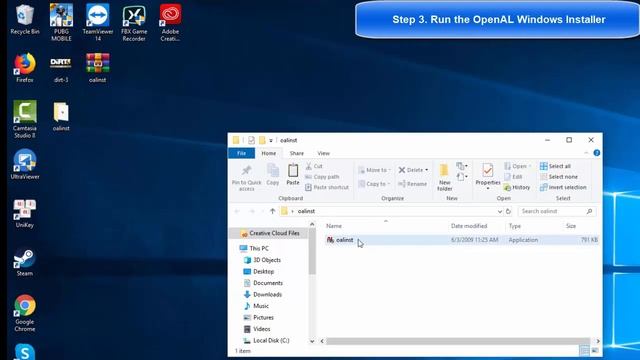This screenshot has width=640, height=360.
Task: Click the navigation pane vertical scrollbar
Action: pyautogui.click(x=312, y=252)
